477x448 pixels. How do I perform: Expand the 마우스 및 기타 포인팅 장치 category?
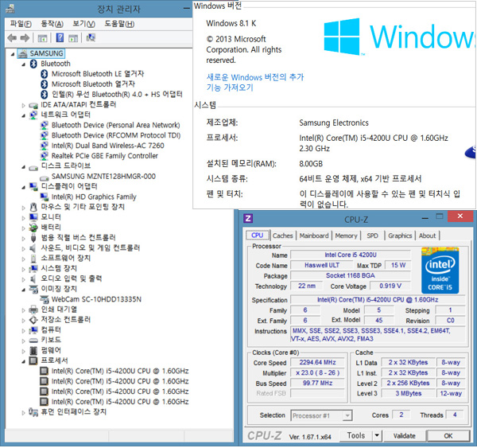pyautogui.click(x=23, y=208)
